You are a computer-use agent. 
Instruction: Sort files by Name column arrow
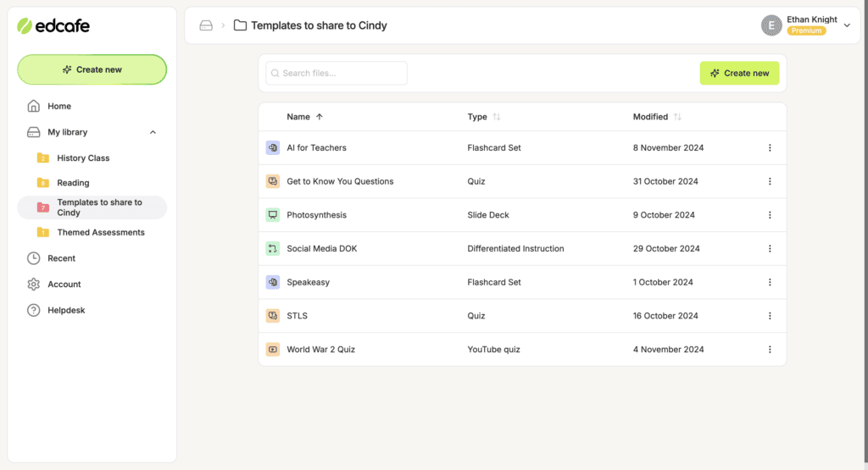pos(320,117)
